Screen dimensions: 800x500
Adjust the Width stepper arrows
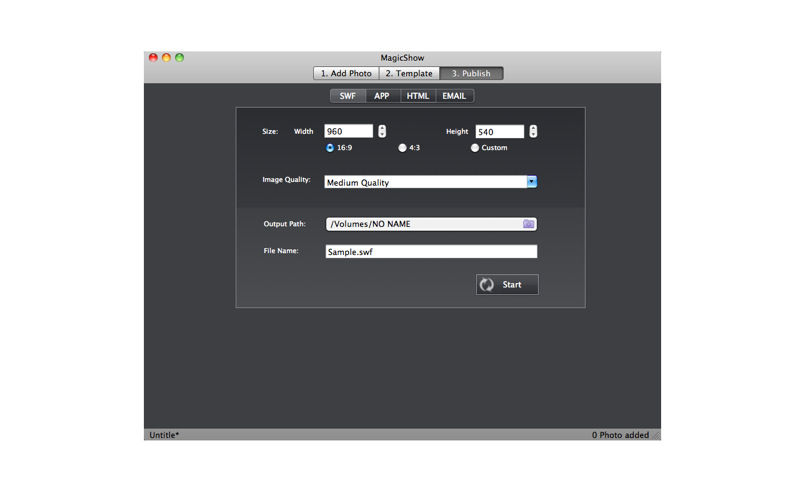(382, 131)
